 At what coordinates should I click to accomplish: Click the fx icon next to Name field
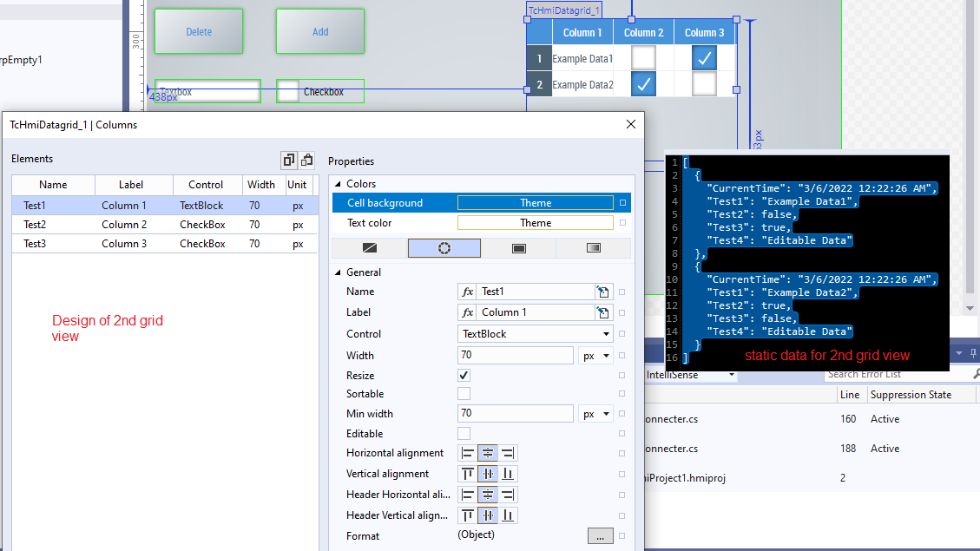(x=467, y=292)
